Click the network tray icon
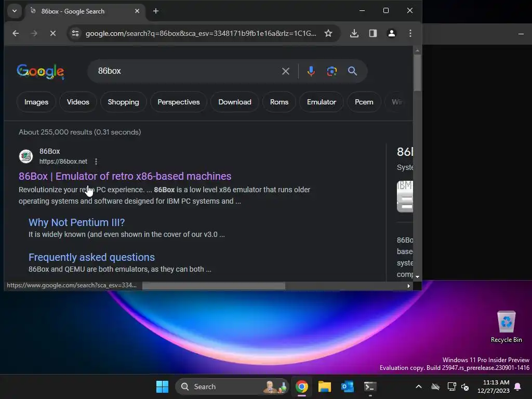Image resolution: width=532 pixels, height=399 pixels. click(x=451, y=387)
